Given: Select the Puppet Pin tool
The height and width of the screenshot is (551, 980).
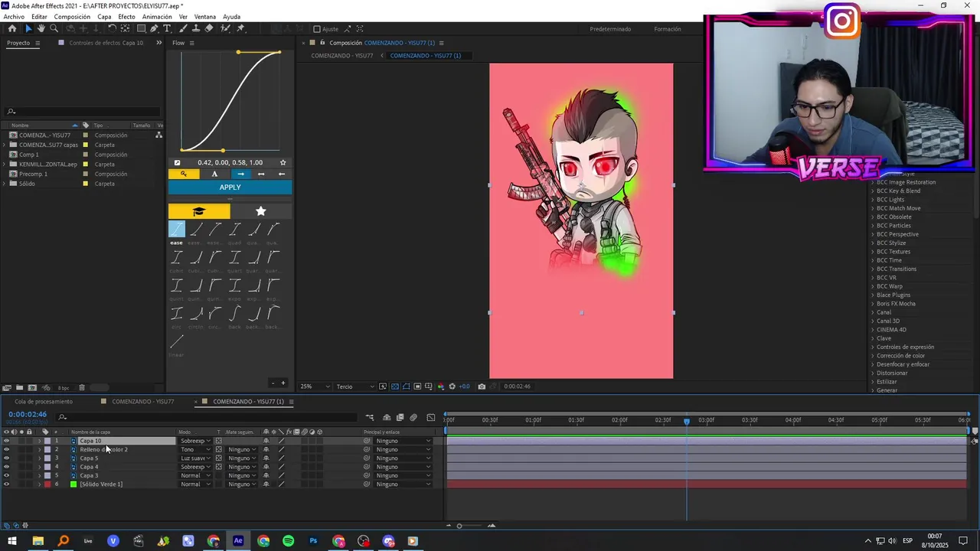Looking at the screenshot, I should (x=240, y=28).
